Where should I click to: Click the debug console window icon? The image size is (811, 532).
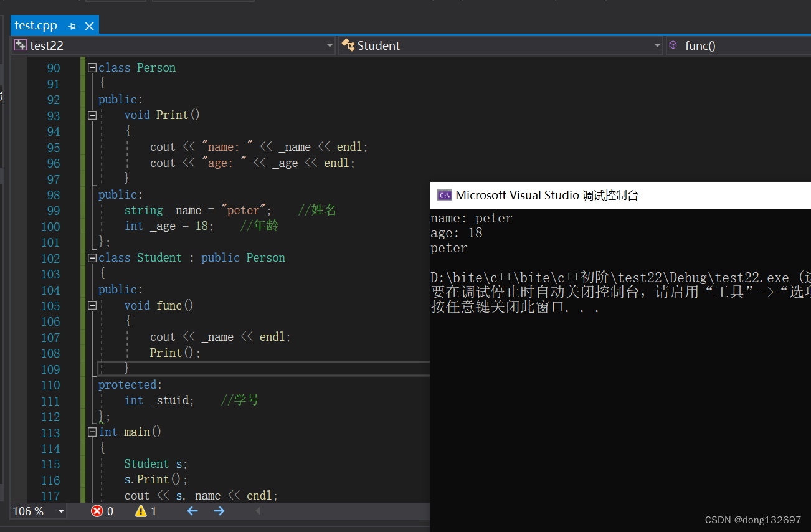pos(444,195)
